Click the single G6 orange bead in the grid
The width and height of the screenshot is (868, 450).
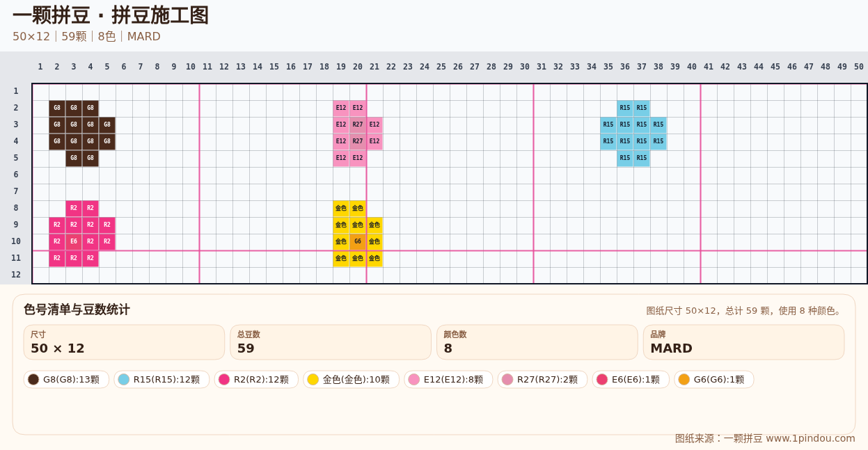358,242
